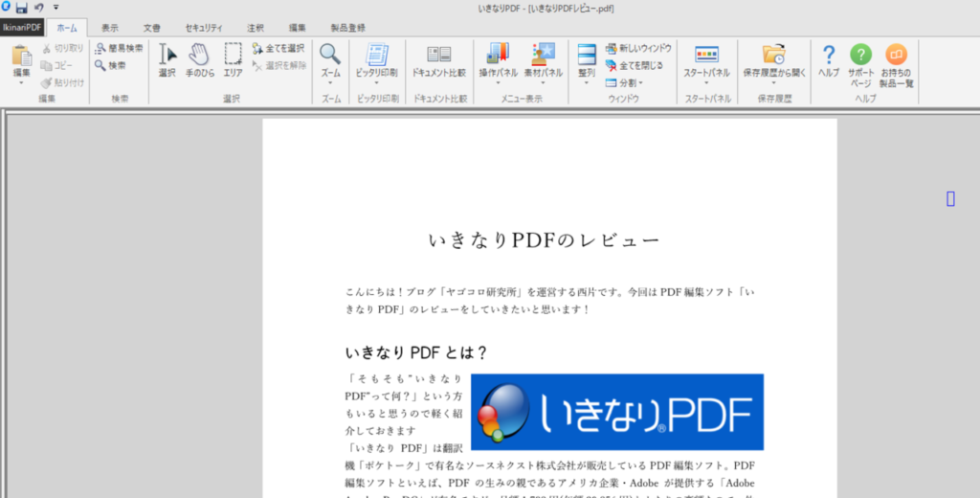Click the いきなりPDF logo image in document
The image size is (980, 498).
click(617, 412)
